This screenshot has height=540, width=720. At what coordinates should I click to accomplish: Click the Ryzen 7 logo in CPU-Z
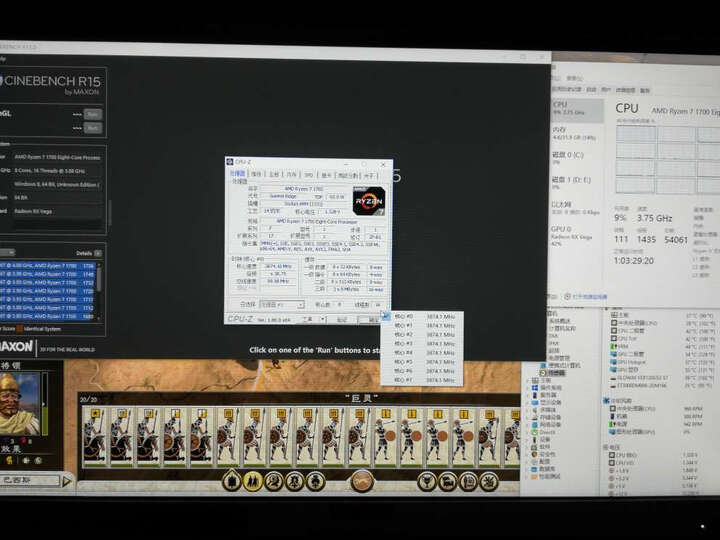369,201
